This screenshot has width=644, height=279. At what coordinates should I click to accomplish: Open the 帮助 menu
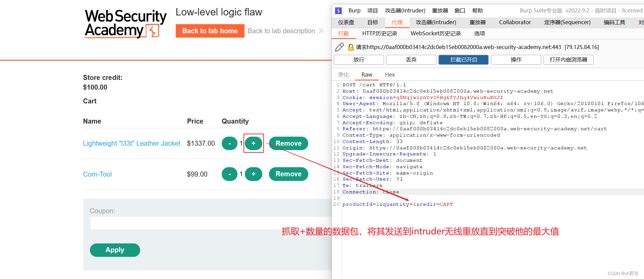click(477, 11)
